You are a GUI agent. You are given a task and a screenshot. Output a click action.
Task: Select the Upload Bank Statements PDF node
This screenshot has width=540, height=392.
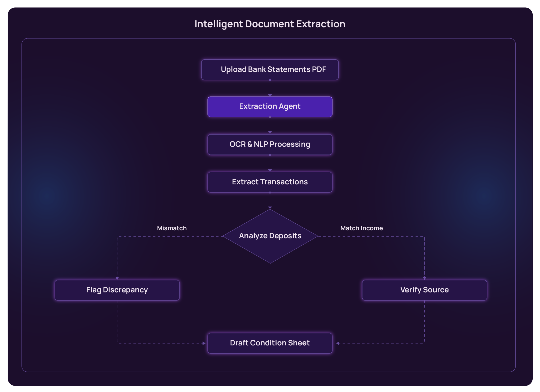270,70
